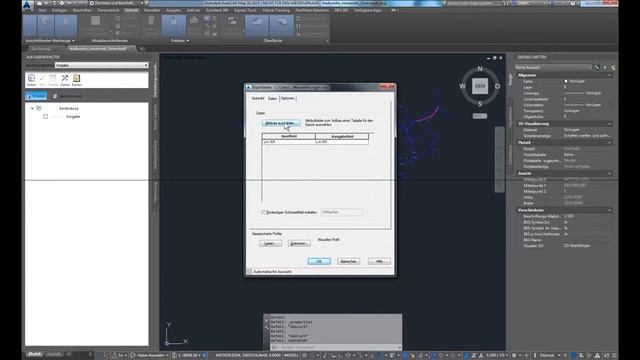This screenshot has height=360, width=640.
Task: Open the Einfügen ribbon tab
Action: [x=59, y=10]
